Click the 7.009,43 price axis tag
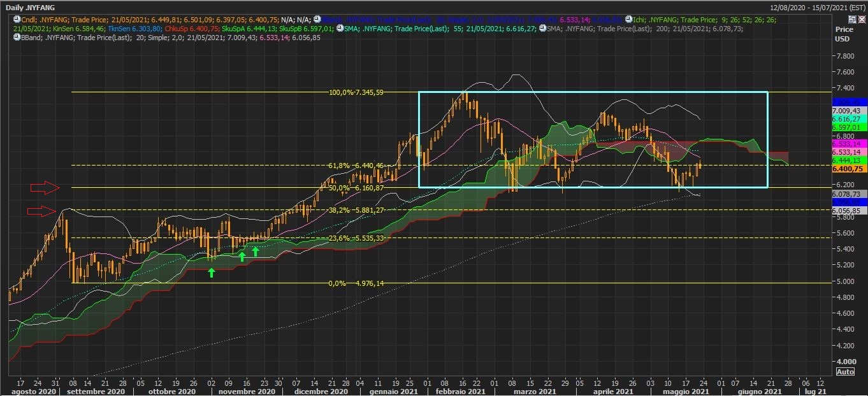868x396 pixels. pyautogui.click(x=849, y=110)
